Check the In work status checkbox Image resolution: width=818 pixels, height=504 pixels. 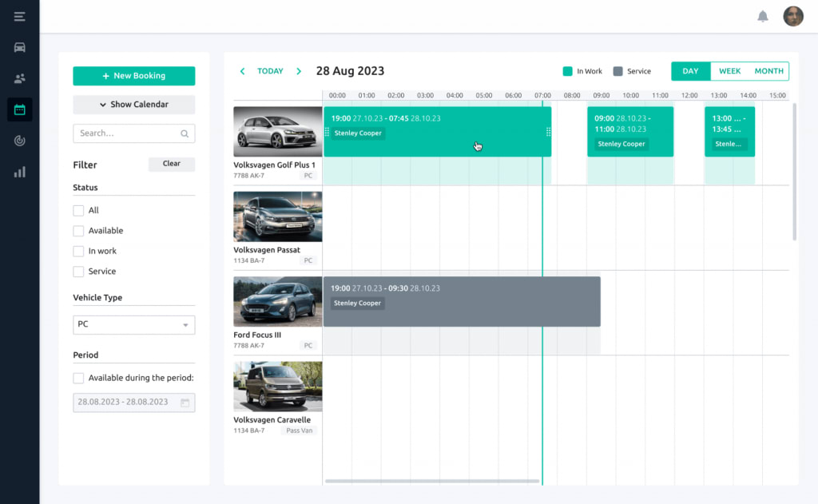point(78,251)
